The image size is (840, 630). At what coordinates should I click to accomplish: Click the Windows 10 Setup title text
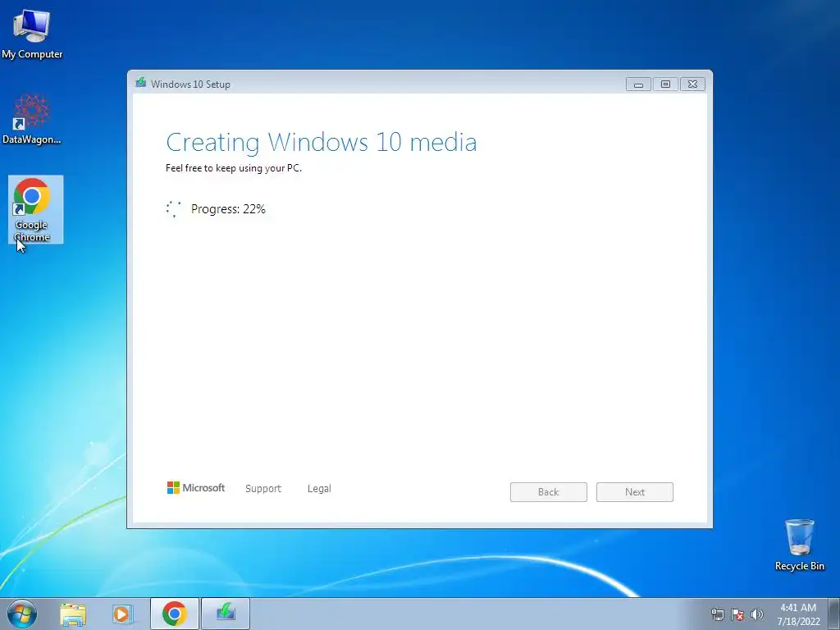coord(190,84)
